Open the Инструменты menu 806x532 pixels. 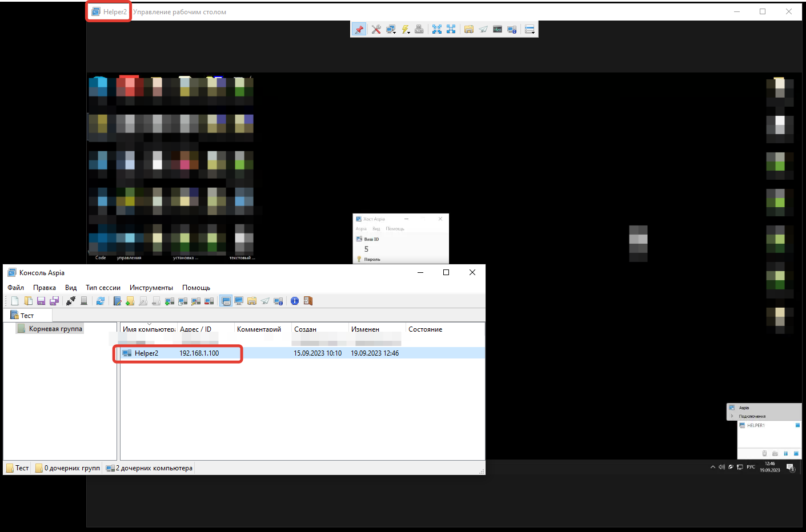(151, 288)
